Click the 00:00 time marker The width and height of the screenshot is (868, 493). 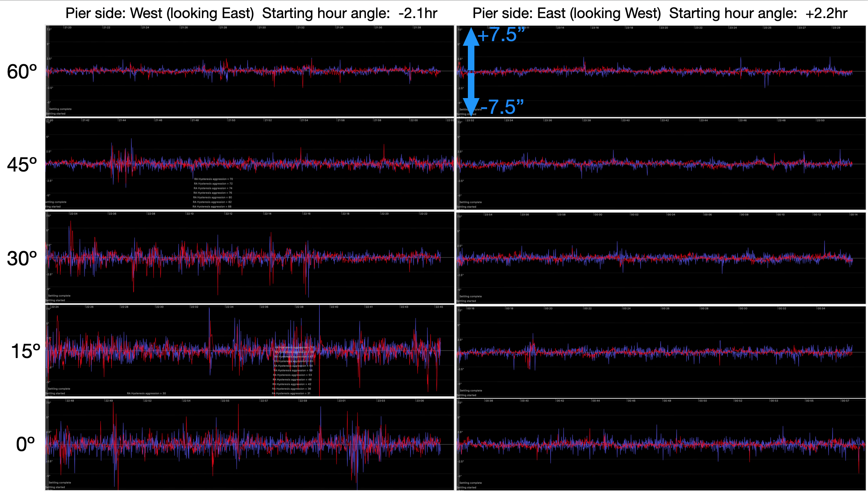tap(598, 215)
